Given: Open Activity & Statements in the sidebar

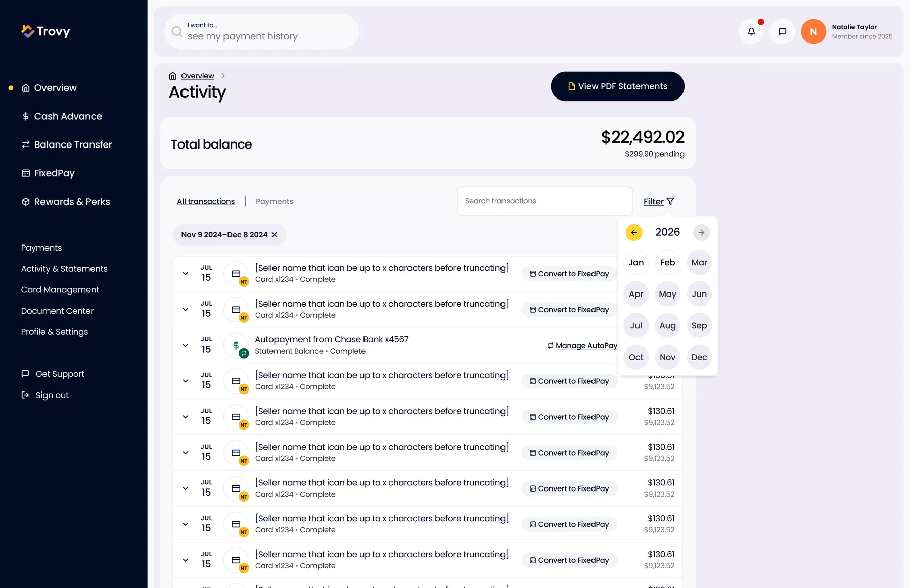Looking at the screenshot, I should pyautogui.click(x=64, y=269).
